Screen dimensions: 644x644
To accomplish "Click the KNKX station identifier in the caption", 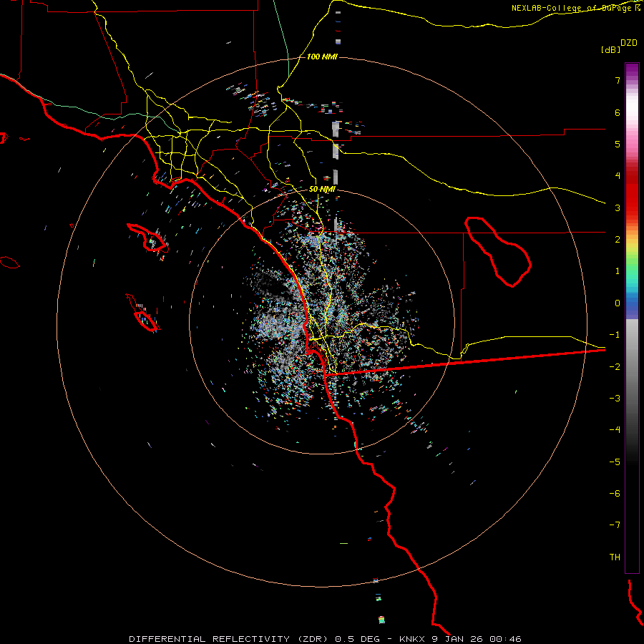I will point(412,639).
